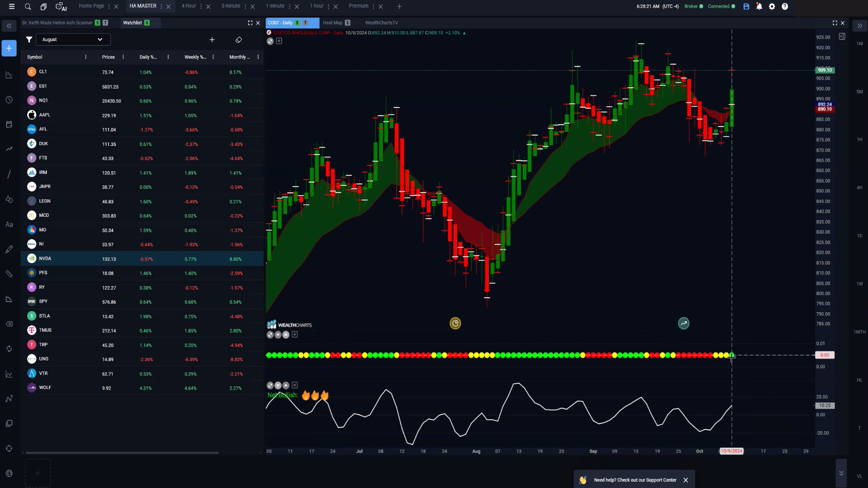Select the 1H timeframe button
Viewport: 868px width, 488px height.
(859, 140)
